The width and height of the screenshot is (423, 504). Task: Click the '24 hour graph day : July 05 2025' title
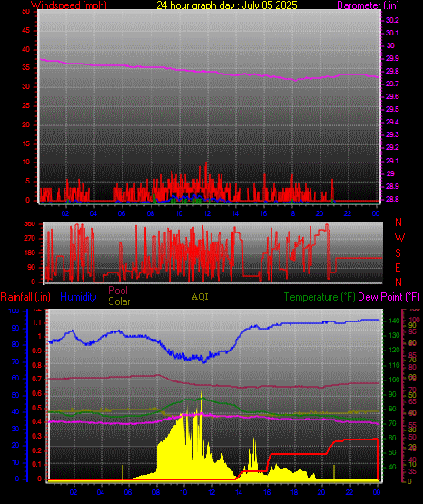pyautogui.click(x=227, y=5)
